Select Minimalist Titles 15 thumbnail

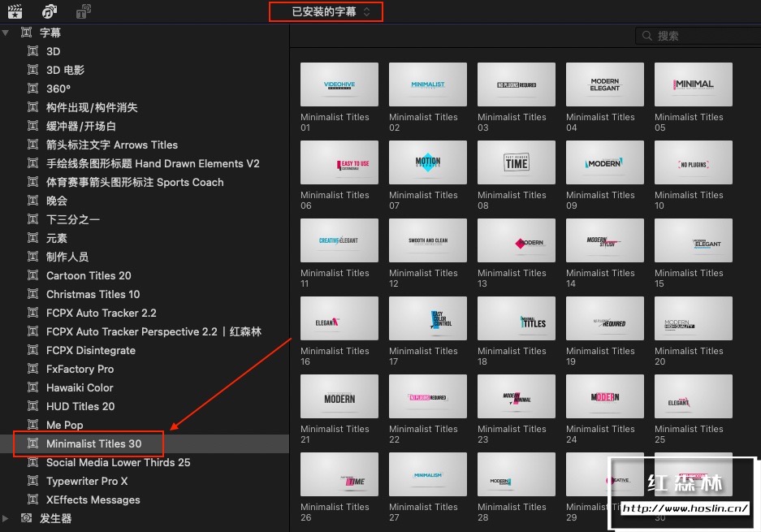point(693,240)
